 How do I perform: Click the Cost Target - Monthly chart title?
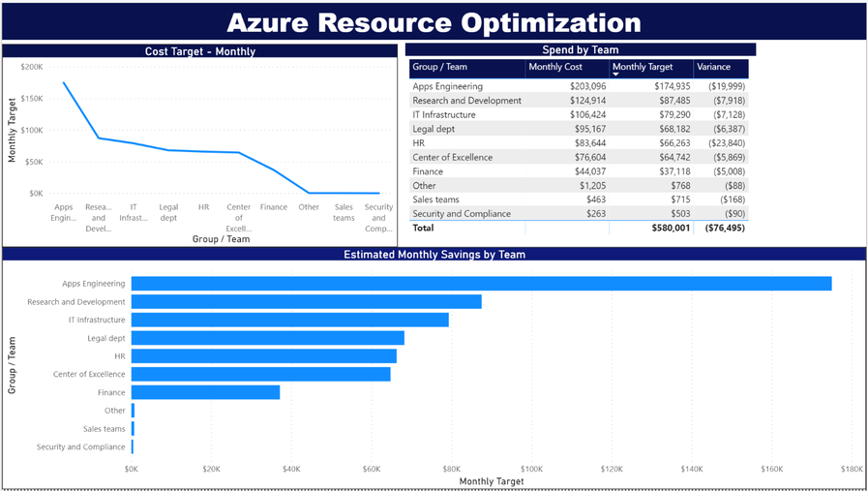click(x=200, y=51)
